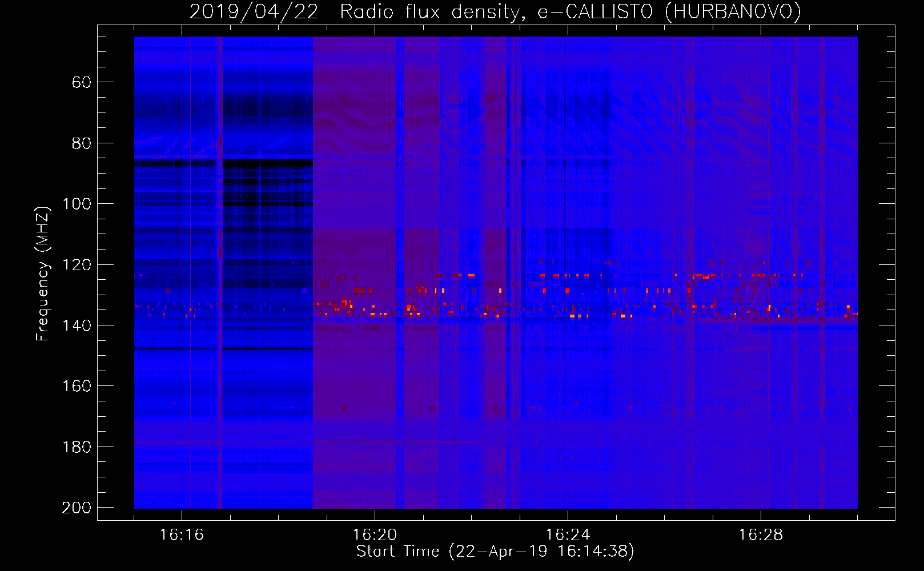Click the 'Start Time (22-Apr-19 16:14:38)' label
This screenshot has height=571, width=924.
click(495, 552)
